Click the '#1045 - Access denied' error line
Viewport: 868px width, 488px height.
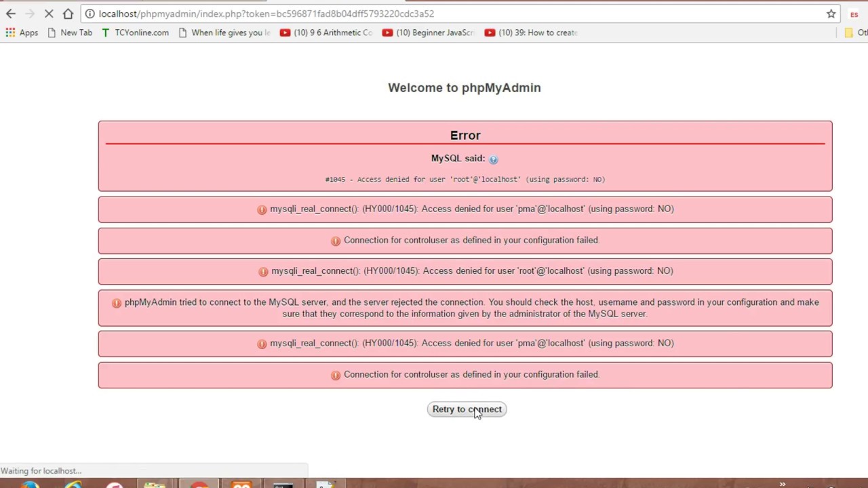465,180
